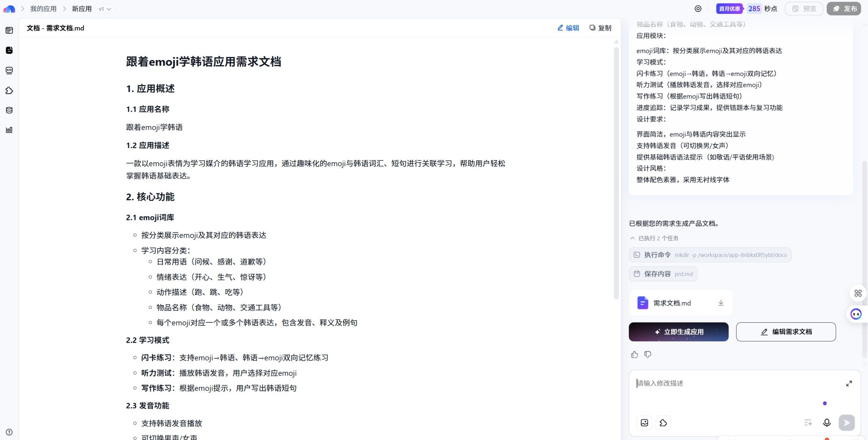Image resolution: width=868 pixels, height=440 pixels.
Task: Navigate to 我的应用 in the breadcrumb
Action: tap(43, 8)
